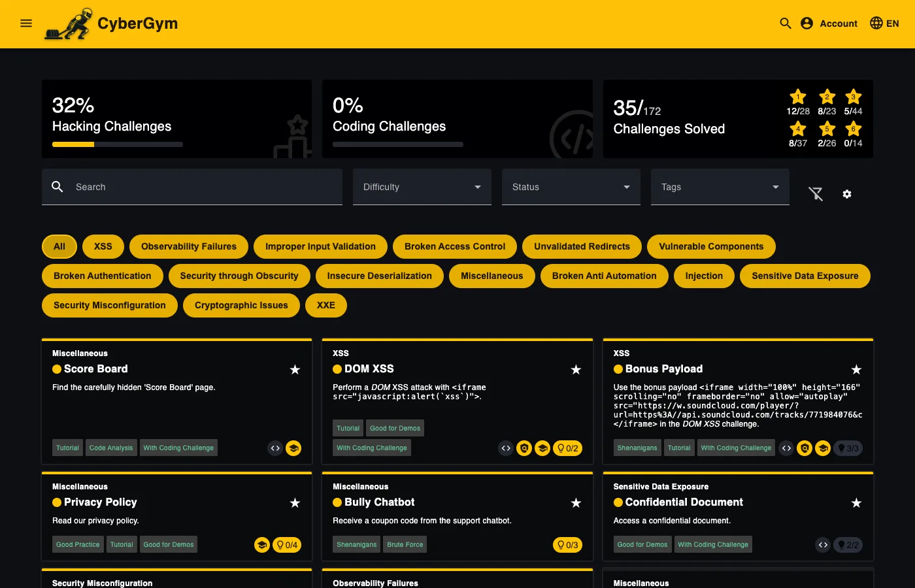Click the 3/3 hints badge on Bonus Payload
The height and width of the screenshot is (588, 915).
[x=848, y=448]
